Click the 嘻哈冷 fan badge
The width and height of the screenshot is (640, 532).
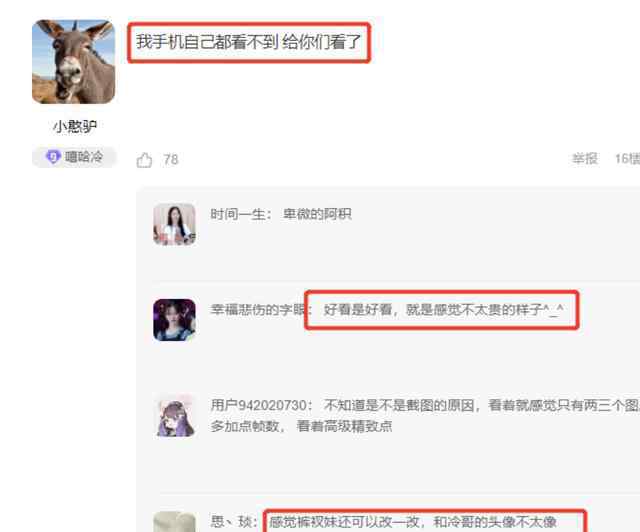74,157
